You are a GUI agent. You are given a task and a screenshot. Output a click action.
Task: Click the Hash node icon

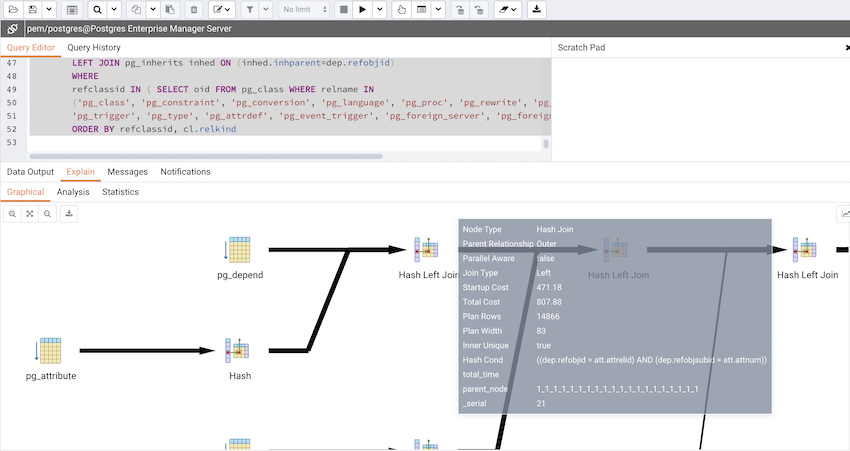pos(237,351)
